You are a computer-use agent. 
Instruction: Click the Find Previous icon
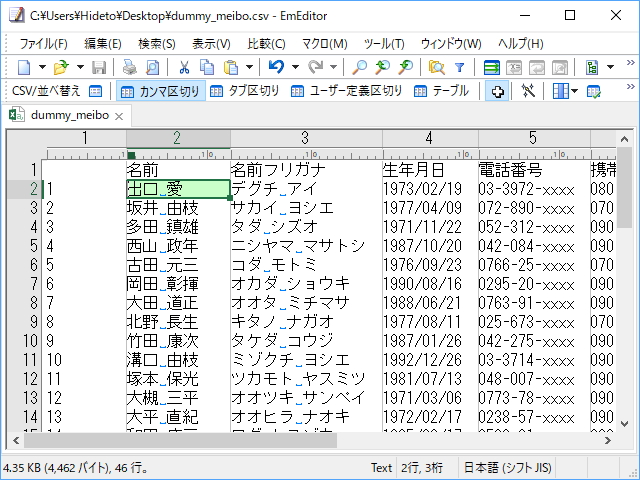383,67
